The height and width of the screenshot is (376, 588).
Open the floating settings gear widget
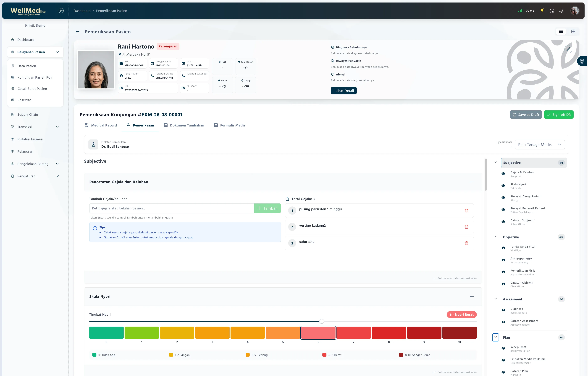pyautogui.click(x=582, y=61)
